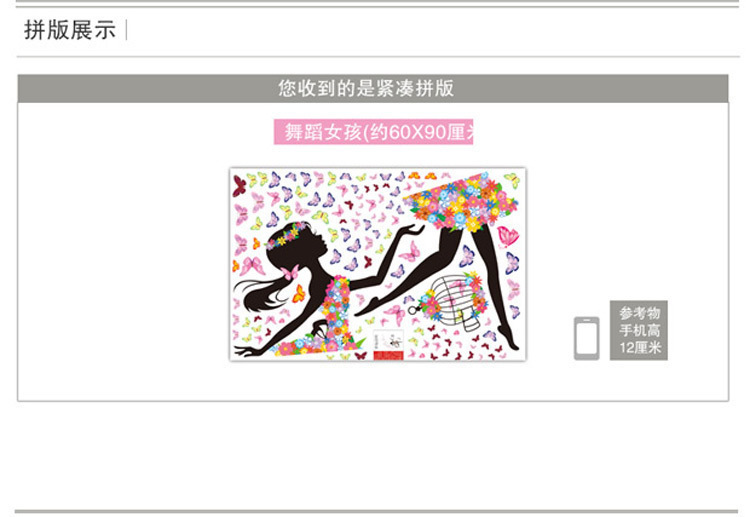Click the large pink butterfly beside the leg
The image size is (750, 517).
pos(507,237)
